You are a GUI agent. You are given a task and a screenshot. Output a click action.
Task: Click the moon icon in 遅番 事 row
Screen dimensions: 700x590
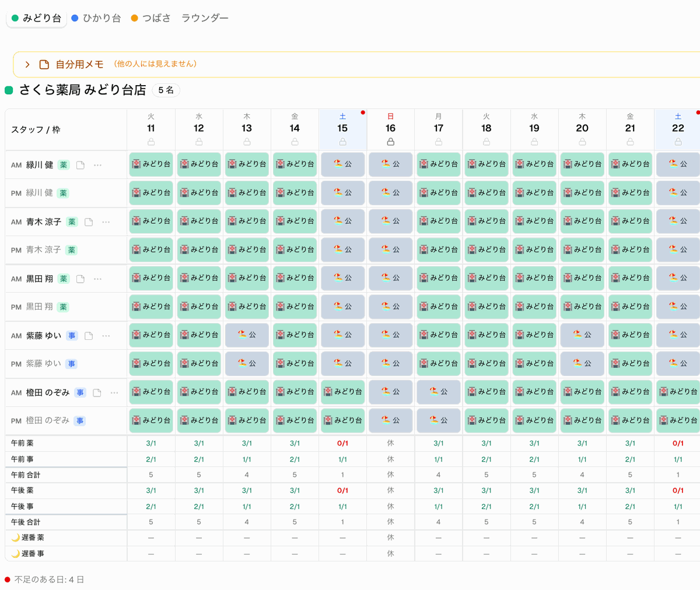coord(16,554)
